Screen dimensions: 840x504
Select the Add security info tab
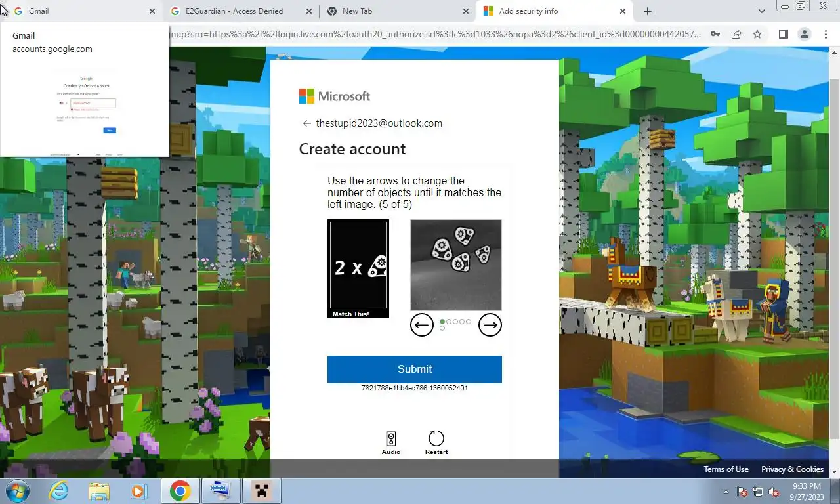(555, 11)
